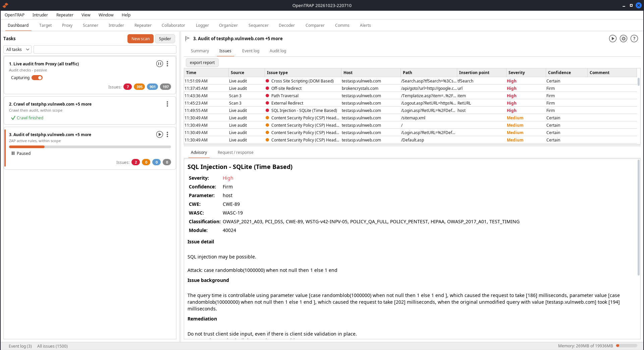
Task: Click blue 901 low issues badge
Action: [x=152, y=87]
